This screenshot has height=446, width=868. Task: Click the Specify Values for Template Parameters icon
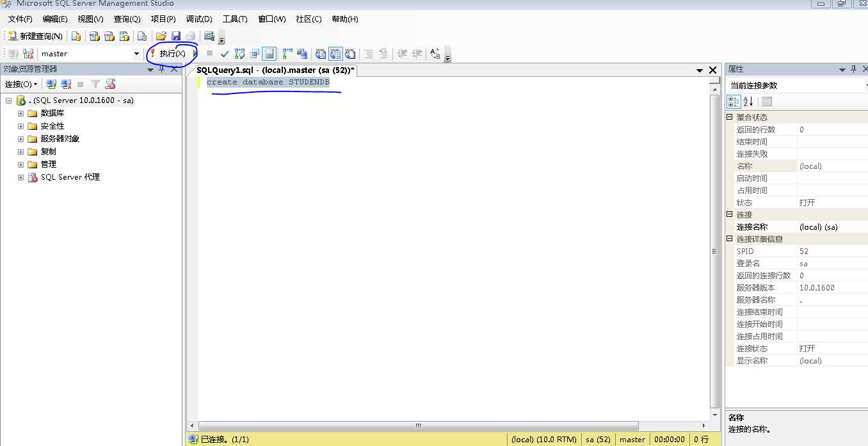(435, 54)
